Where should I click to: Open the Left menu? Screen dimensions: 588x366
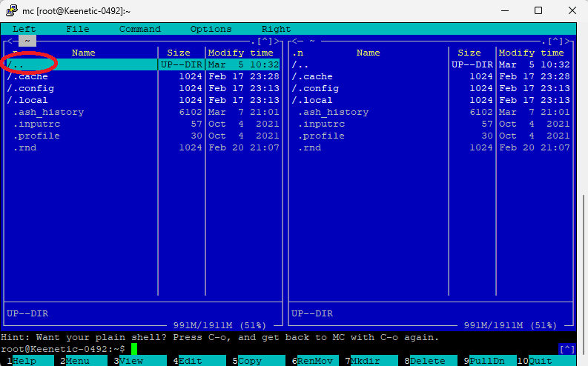(x=24, y=29)
